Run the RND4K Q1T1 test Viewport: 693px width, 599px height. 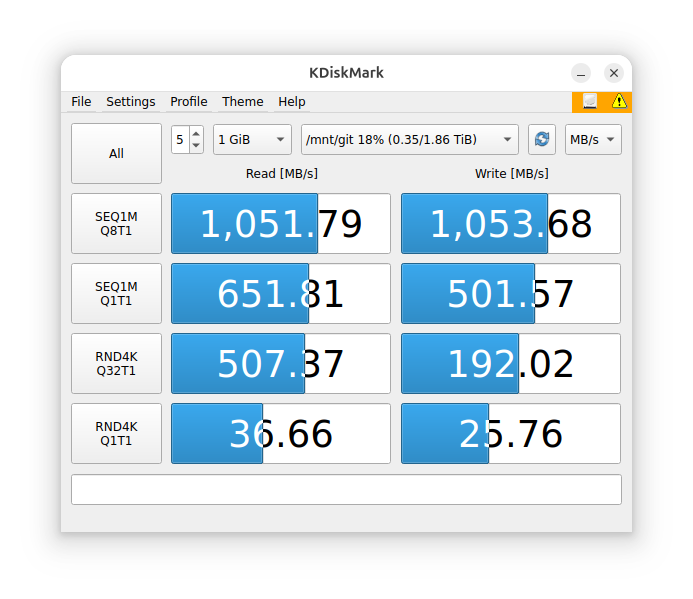pyautogui.click(x=116, y=434)
